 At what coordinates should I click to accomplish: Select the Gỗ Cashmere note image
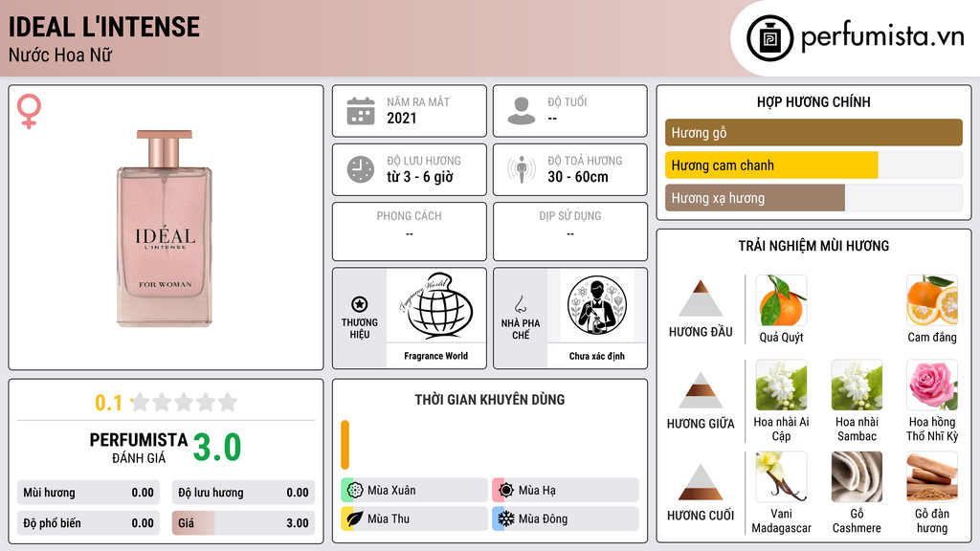tap(857, 476)
